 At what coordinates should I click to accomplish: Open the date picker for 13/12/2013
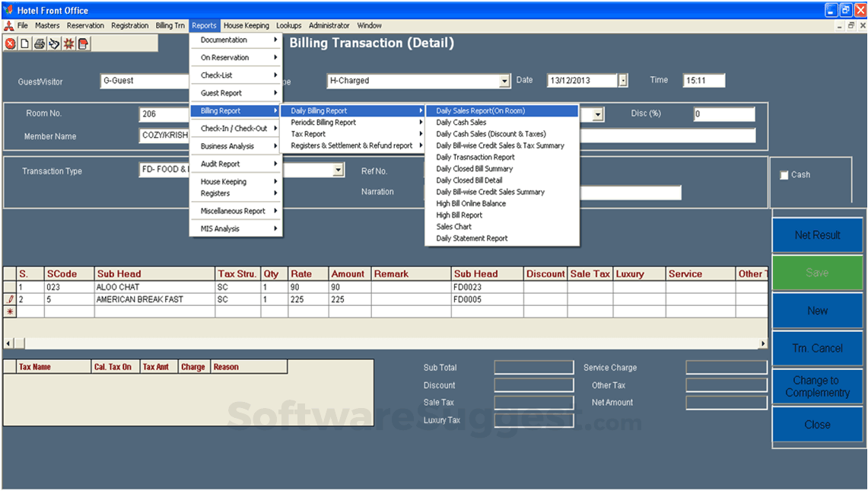623,79
